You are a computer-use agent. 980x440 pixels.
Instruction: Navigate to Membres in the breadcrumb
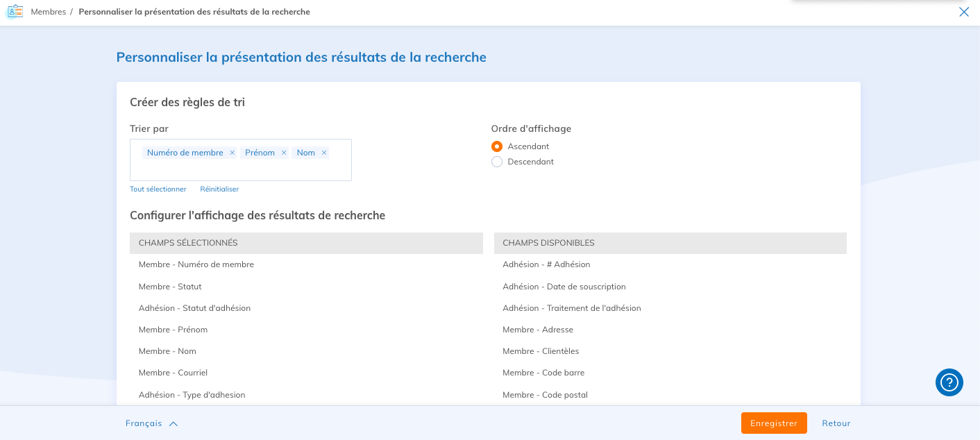[47, 12]
